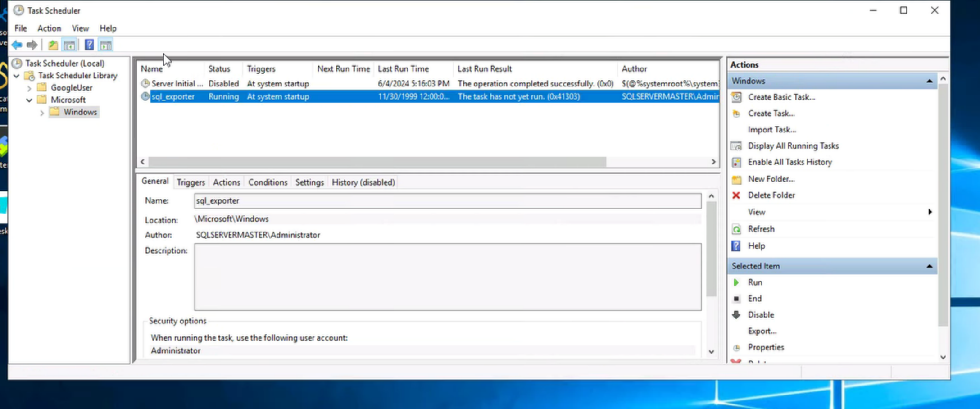
Task: Click the Create Basic Task icon
Action: point(736,97)
